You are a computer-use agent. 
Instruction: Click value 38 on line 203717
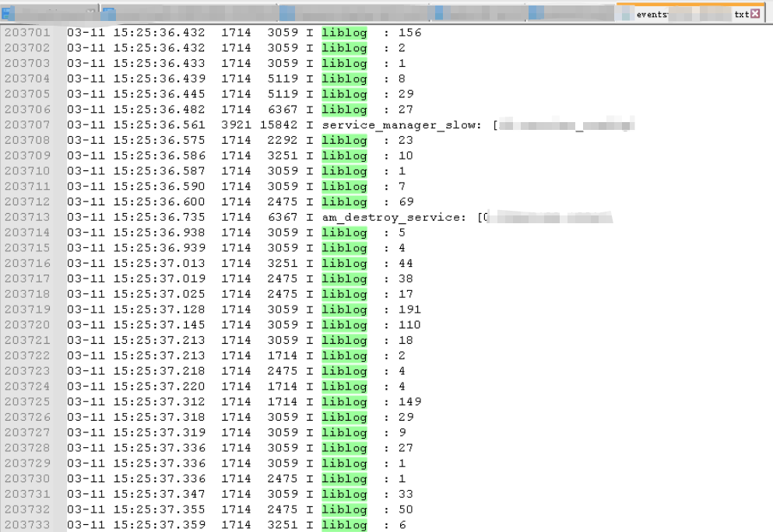[x=406, y=278]
